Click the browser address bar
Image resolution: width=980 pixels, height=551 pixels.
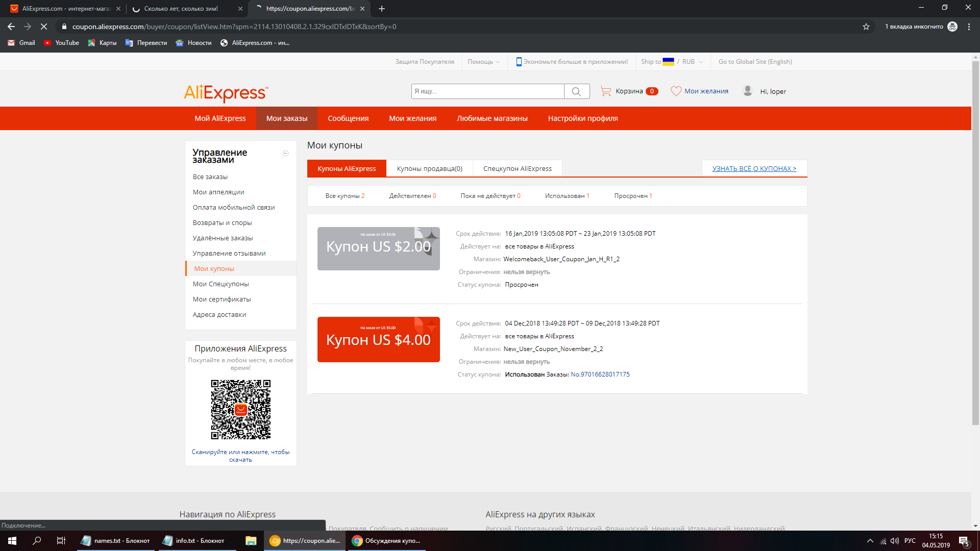click(459, 27)
